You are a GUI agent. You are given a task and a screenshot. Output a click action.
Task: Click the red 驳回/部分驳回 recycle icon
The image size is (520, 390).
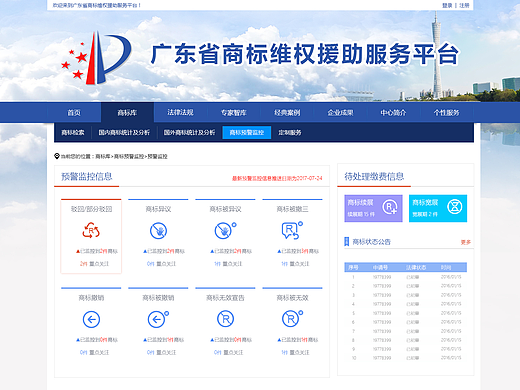coord(91,230)
